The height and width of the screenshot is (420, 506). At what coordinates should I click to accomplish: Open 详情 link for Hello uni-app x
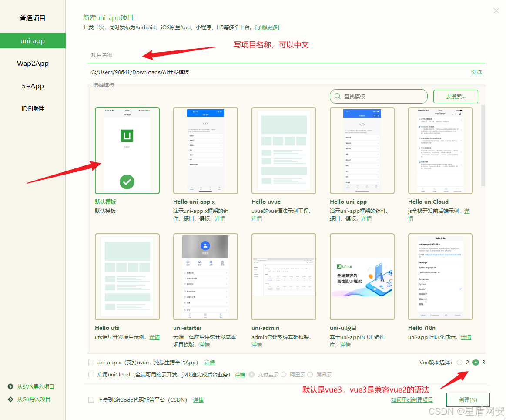220,218
